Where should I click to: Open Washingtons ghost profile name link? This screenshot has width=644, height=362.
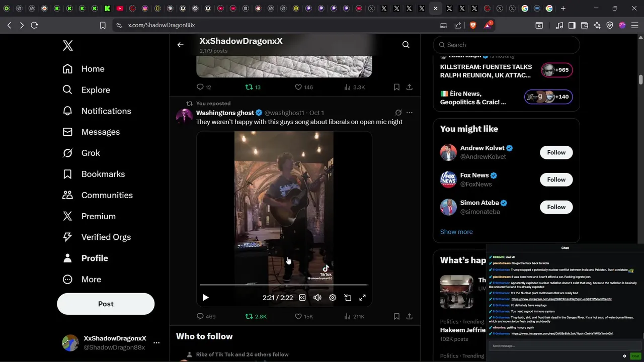[x=225, y=113]
